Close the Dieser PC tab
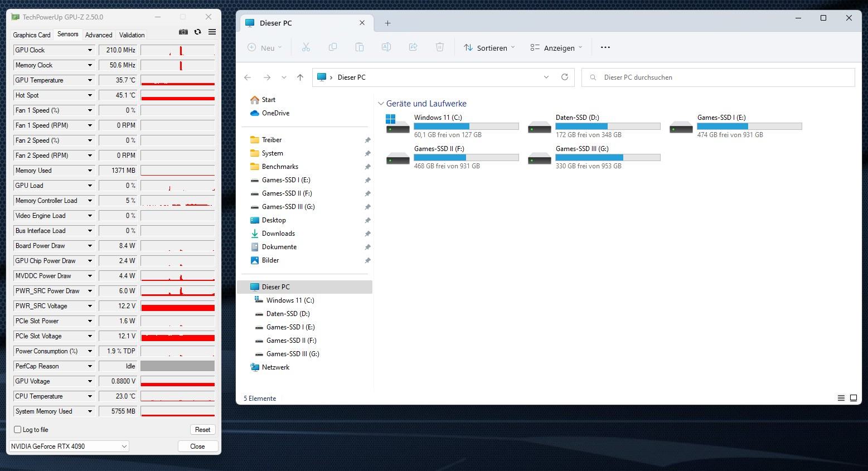This screenshot has width=868, height=471. click(x=362, y=23)
